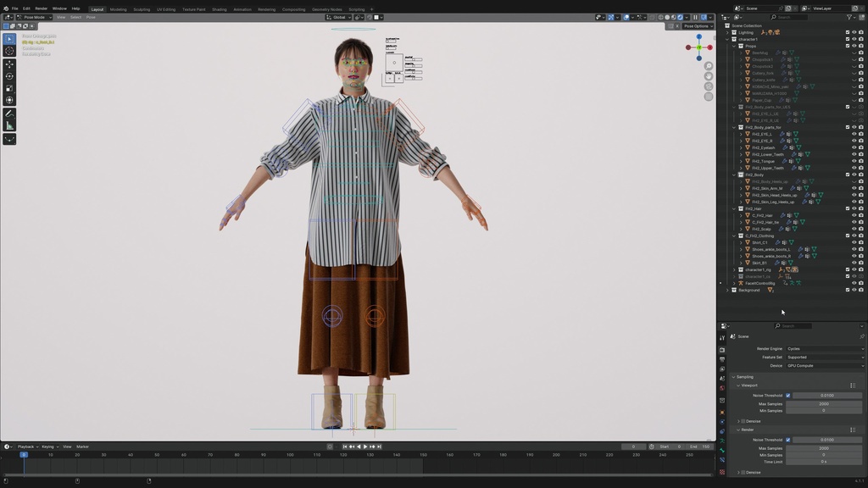
Task: Open the Rendering menu in the top bar
Action: click(x=265, y=8)
